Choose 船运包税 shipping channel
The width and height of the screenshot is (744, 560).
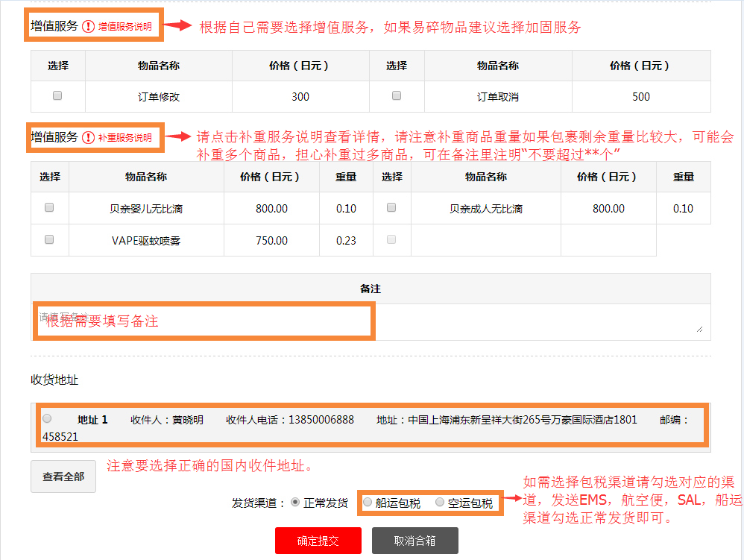(367, 503)
